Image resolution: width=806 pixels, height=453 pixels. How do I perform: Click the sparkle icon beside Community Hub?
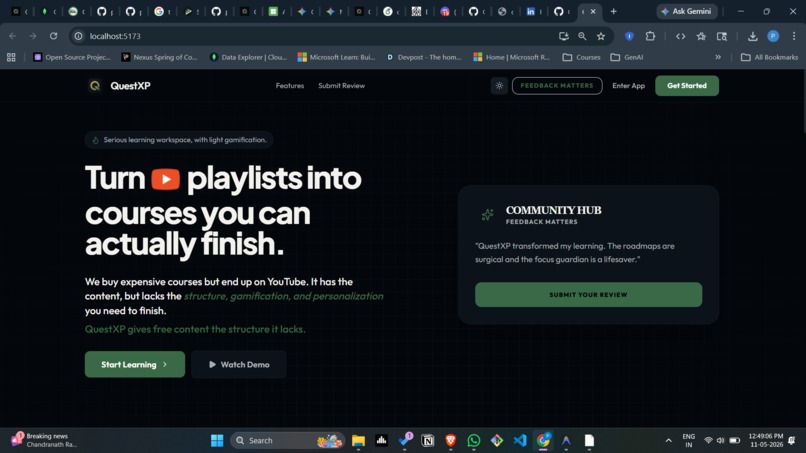point(487,214)
